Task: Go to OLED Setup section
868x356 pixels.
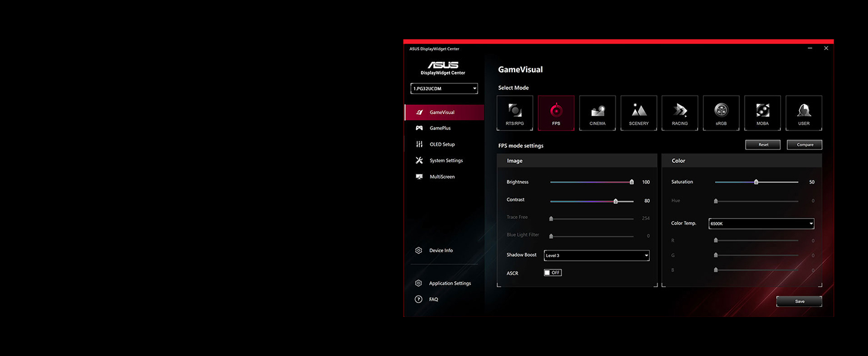Action: 442,144
